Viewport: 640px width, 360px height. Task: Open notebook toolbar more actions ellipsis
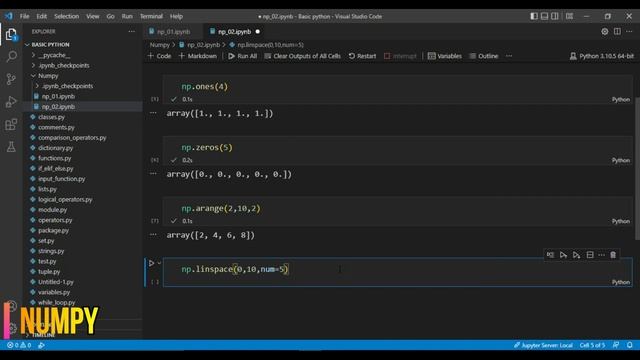(x=509, y=56)
